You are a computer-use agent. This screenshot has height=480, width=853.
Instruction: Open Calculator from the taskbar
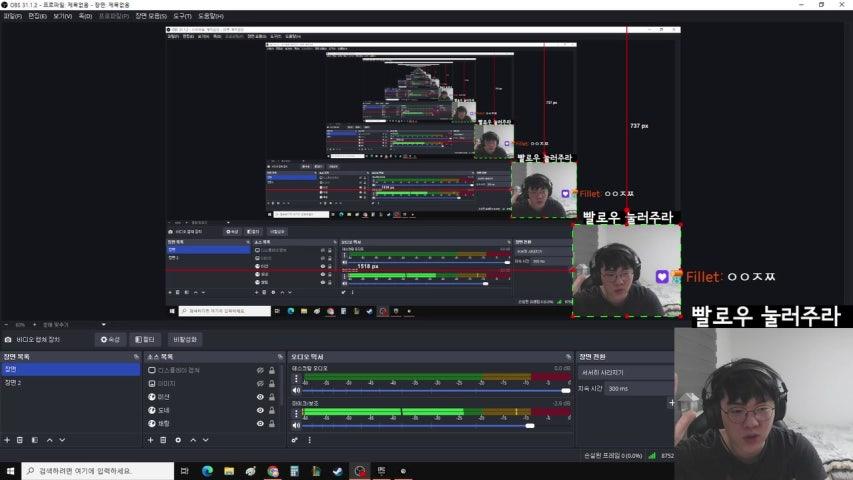[294, 471]
